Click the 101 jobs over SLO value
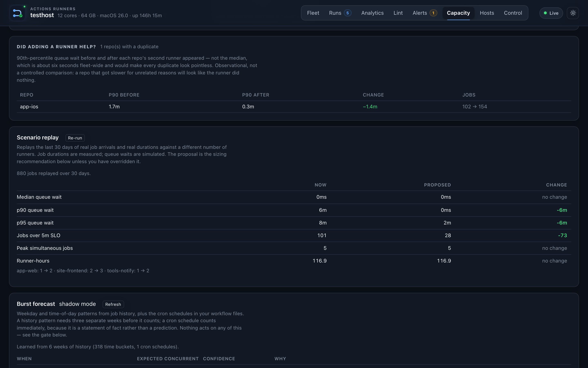588x368 pixels. (x=322, y=236)
